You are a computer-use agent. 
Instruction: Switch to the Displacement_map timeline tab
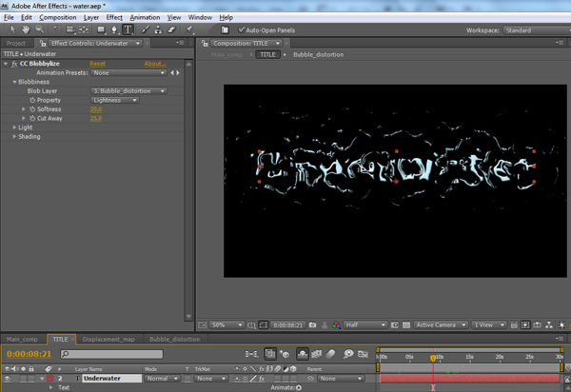(x=108, y=340)
